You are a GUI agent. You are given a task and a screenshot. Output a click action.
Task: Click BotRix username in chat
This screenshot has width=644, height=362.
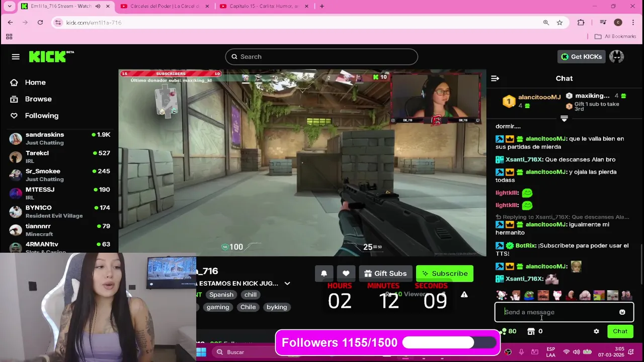525,246
